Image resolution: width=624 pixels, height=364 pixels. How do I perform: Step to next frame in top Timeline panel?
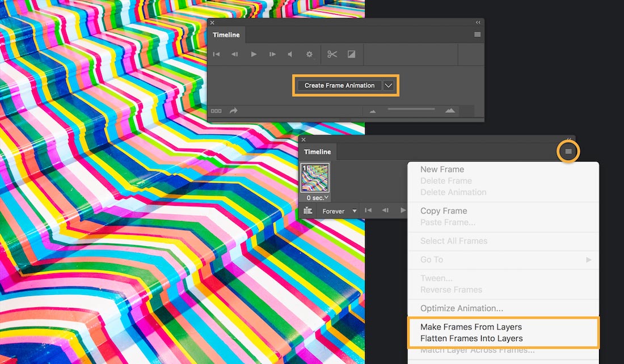(x=272, y=54)
